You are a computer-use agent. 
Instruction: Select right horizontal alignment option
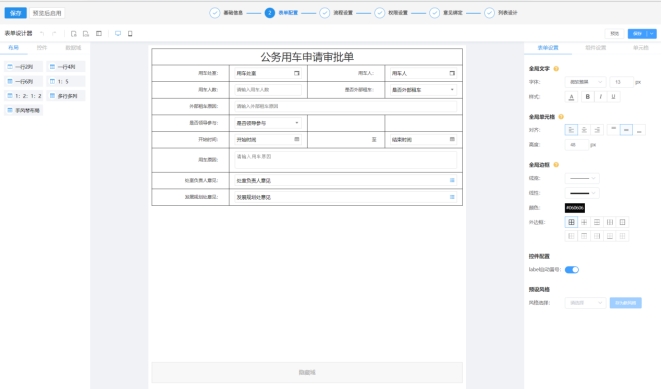(x=597, y=130)
